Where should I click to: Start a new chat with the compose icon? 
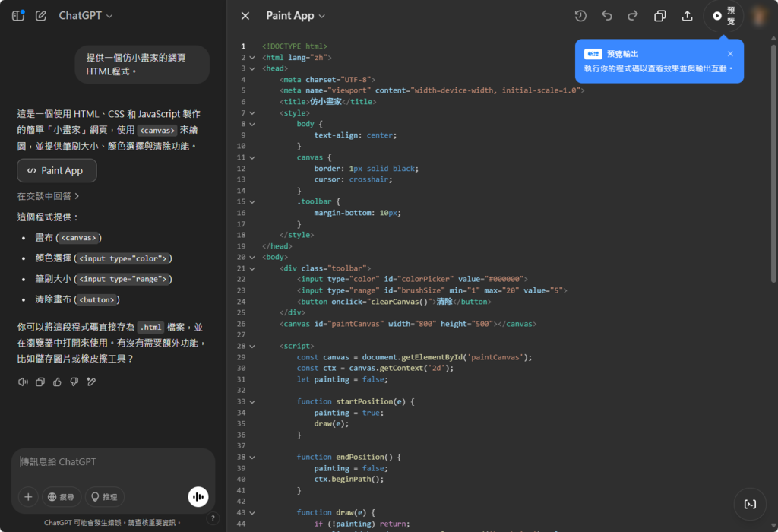point(41,15)
